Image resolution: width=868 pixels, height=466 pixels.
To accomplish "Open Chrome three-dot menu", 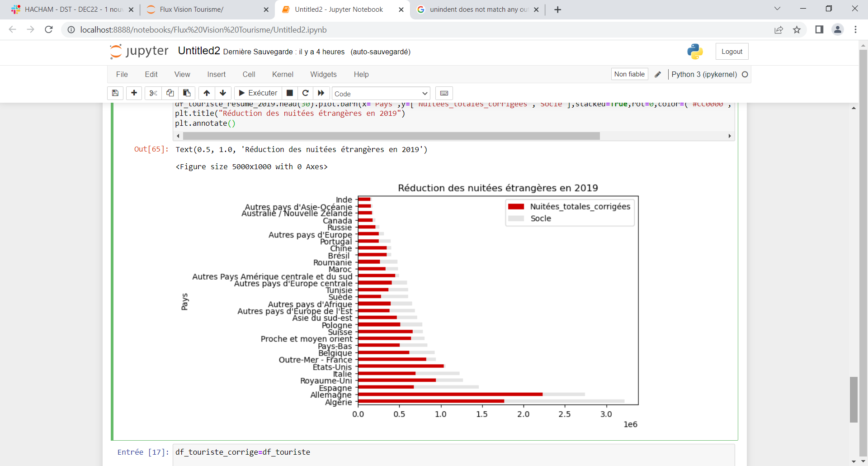I will point(855,29).
